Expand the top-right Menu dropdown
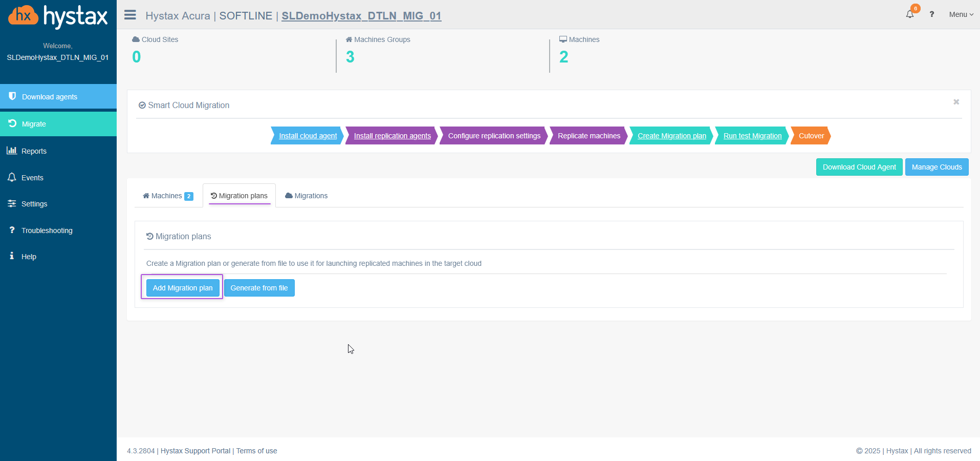 [x=961, y=14]
